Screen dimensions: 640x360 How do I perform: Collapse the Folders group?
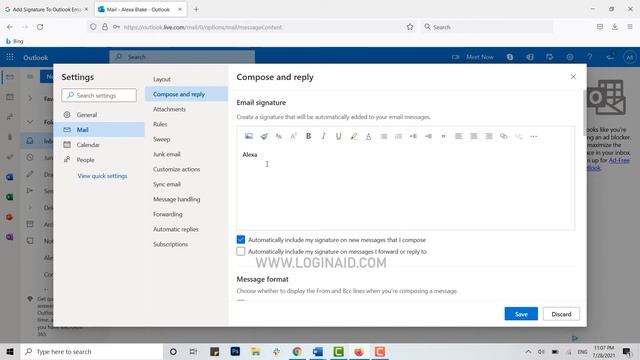point(30,122)
